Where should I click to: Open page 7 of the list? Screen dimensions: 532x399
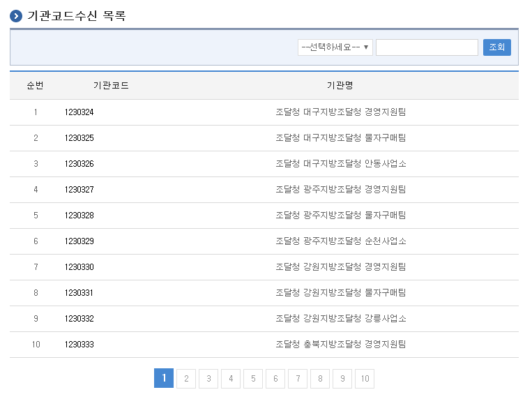[x=297, y=379]
